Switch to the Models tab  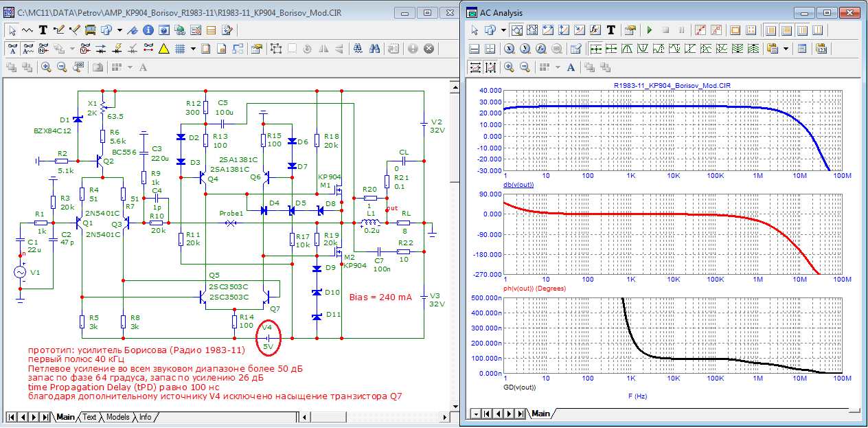coord(117,417)
